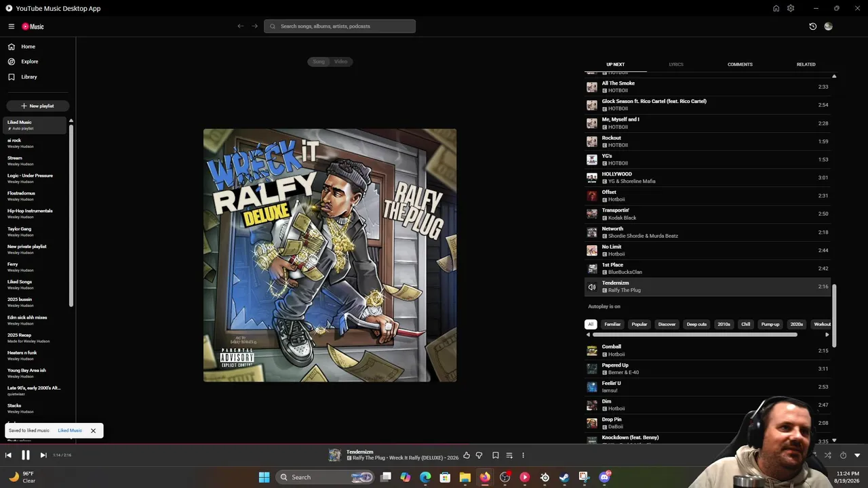Open more actions menu in player bar
Screen dimensions: 868x488
click(x=523, y=455)
